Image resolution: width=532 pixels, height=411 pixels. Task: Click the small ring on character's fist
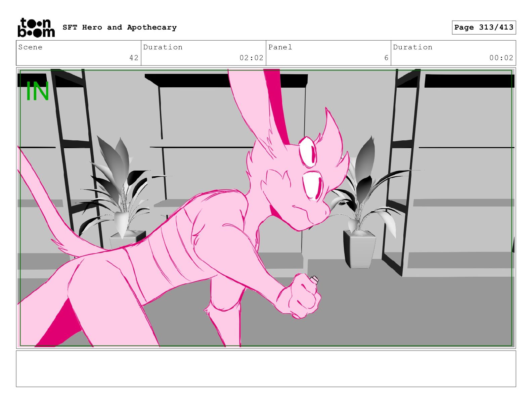pyautogui.click(x=315, y=279)
